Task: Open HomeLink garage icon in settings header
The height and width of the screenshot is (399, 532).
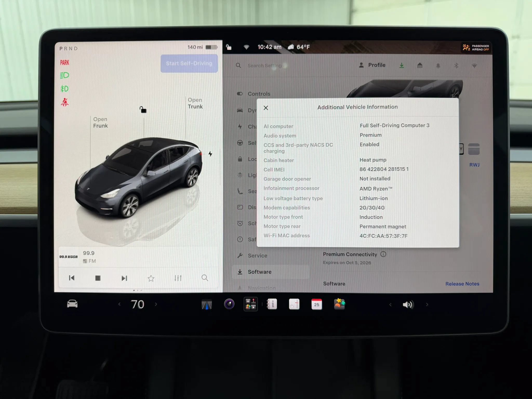Action: (x=420, y=65)
